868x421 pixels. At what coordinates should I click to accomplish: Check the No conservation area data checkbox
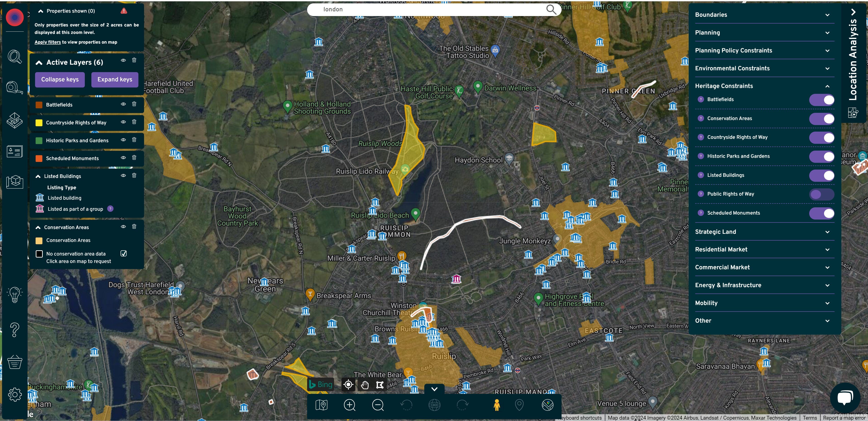124,254
